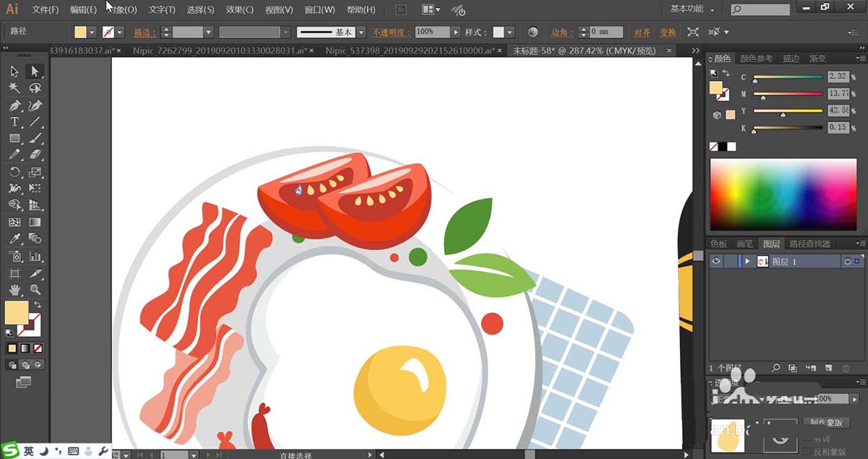
Task: Open the opacity 100% slider arrow
Action: [456, 33]
